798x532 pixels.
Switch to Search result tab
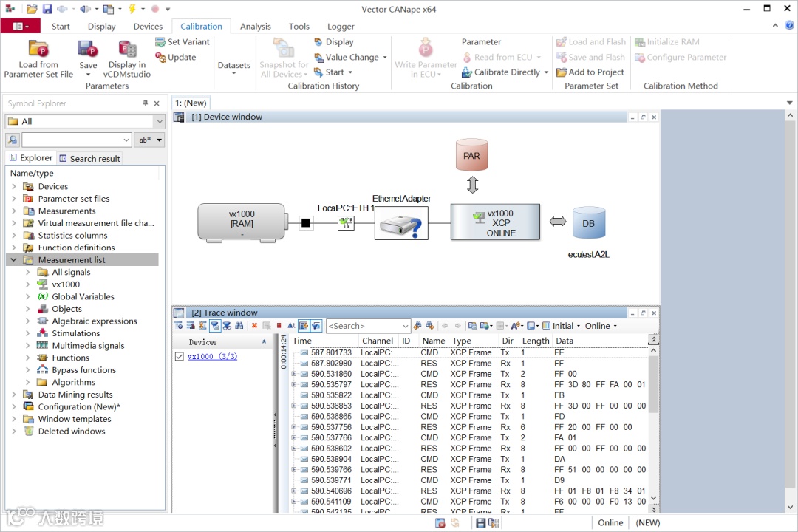point(89,158)
